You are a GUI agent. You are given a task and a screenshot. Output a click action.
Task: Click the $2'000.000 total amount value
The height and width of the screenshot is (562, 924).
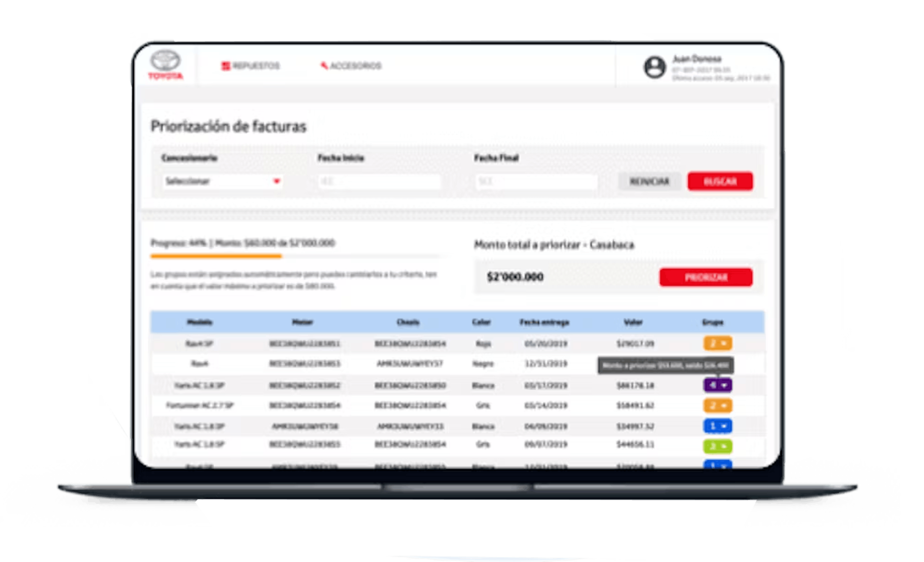(x=515, y=277)
